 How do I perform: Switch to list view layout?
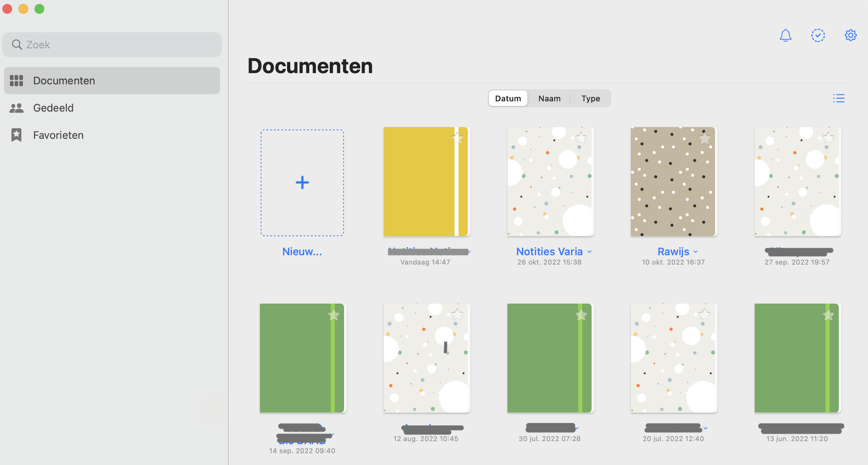coord(839,98)
